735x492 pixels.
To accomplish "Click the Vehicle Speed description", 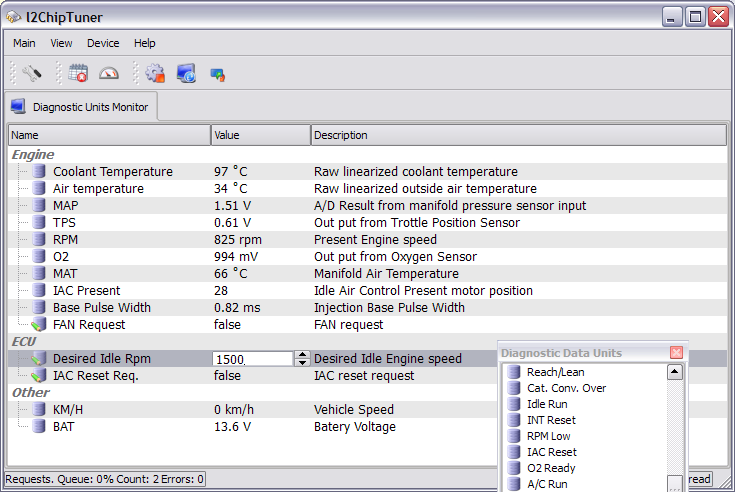I will (353, 410).
